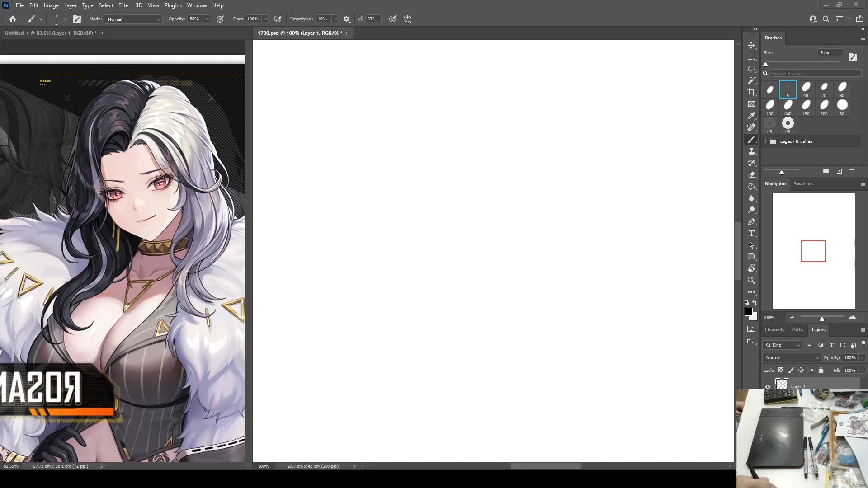Image resolution: width=868 pixels, height=488 pixels.
Task: Toggle the brush settings panel icon
Action: coord(77,19)
